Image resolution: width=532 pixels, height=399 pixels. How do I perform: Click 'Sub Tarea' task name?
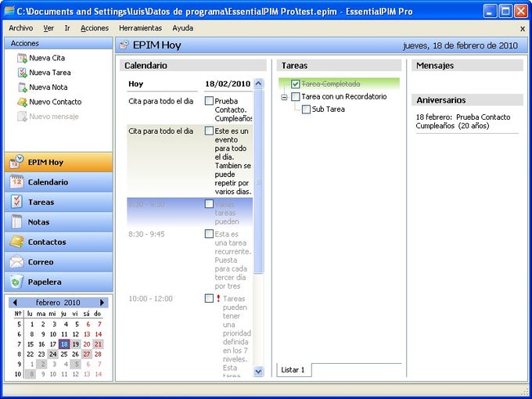328,110
